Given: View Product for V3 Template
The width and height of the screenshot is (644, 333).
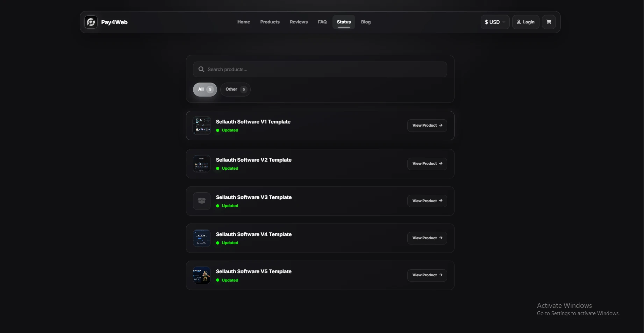Looking at the screenshot, I should pos(427,201).
